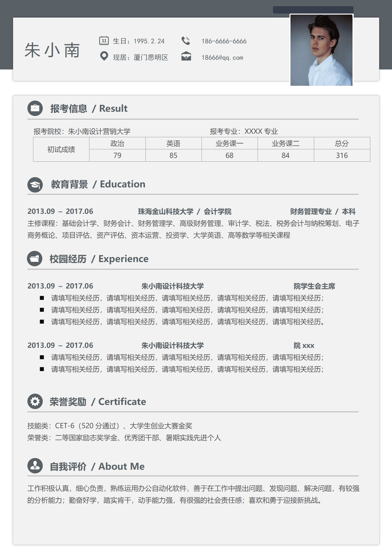Click 珠海金山科技大学 / 会计学院 text

185,212
